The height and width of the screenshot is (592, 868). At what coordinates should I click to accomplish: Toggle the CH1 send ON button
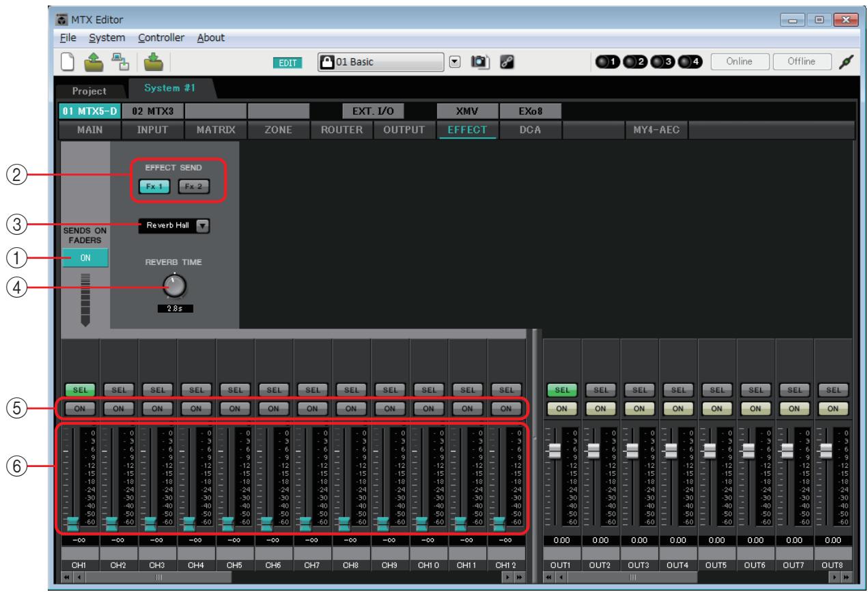[x=80, y=408]
